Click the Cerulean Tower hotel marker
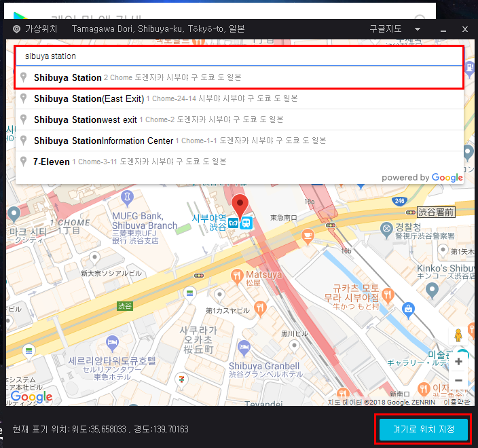 (x=112, y=343)
